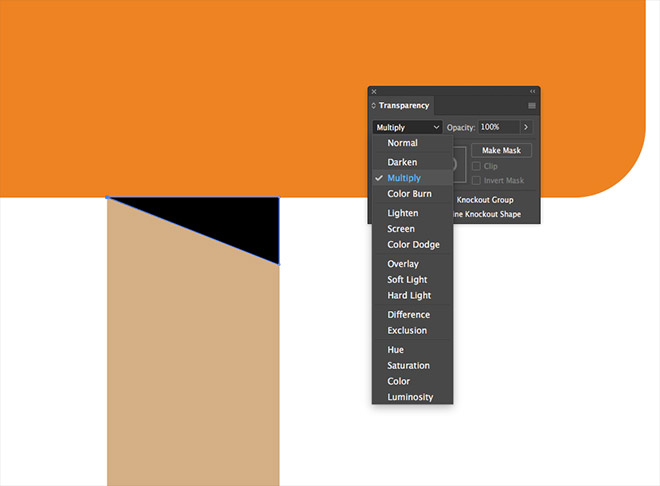Open the Multiply blending mode dropdown
The width and height of the screenshot is (660, 486).
click(x=407, y=127)
